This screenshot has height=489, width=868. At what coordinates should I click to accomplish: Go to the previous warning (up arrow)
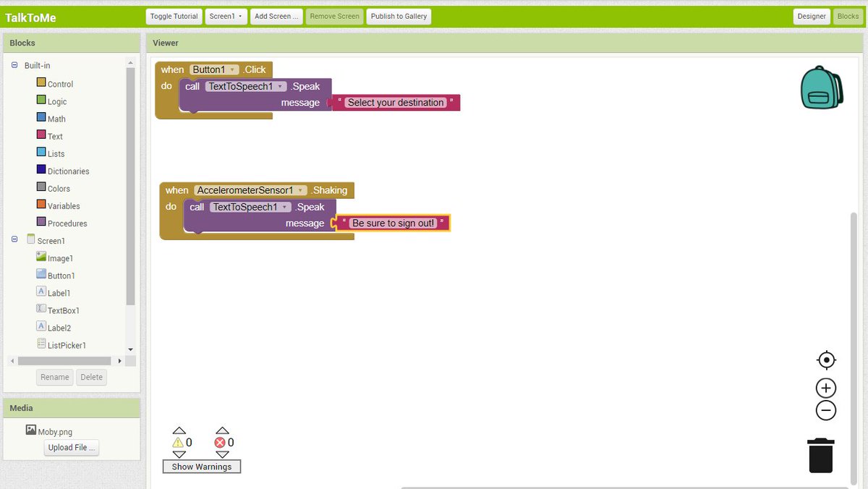click(x=179, y=430)
